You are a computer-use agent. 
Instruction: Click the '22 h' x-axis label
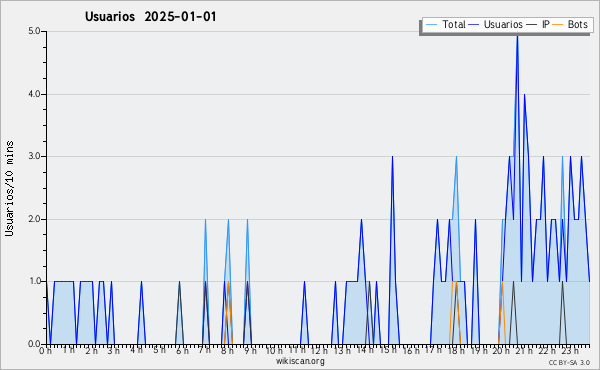[547, 351]
